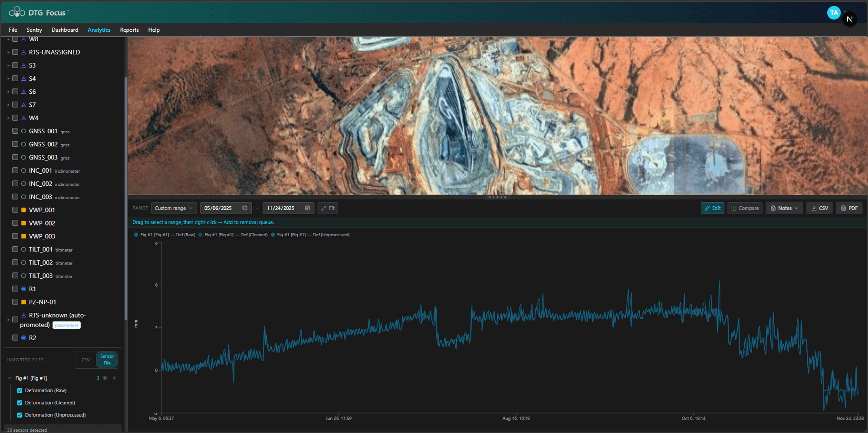Screen dimensions: 868x433
Task: Click the orange square icon beside PZ-NP-01
Action: point(23,302)
